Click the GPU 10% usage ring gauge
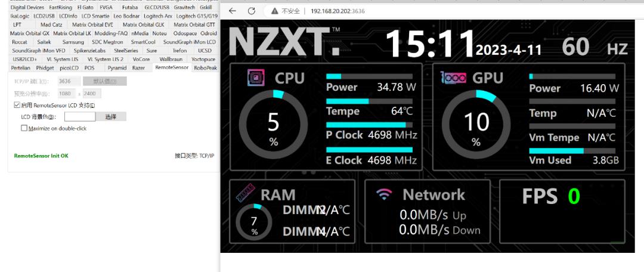Screen dimensions: 644x272 pyautogui.click(x=476, y=125)
